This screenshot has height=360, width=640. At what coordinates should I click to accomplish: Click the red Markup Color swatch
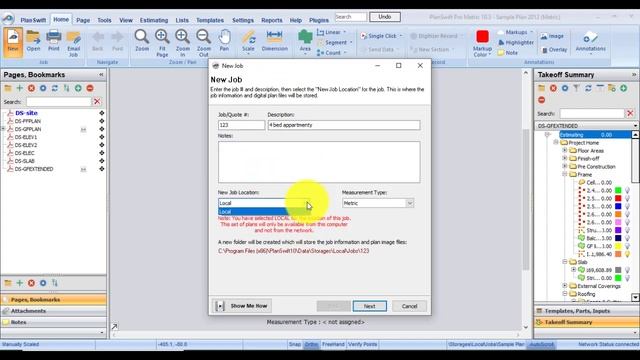tap(482, 37)
